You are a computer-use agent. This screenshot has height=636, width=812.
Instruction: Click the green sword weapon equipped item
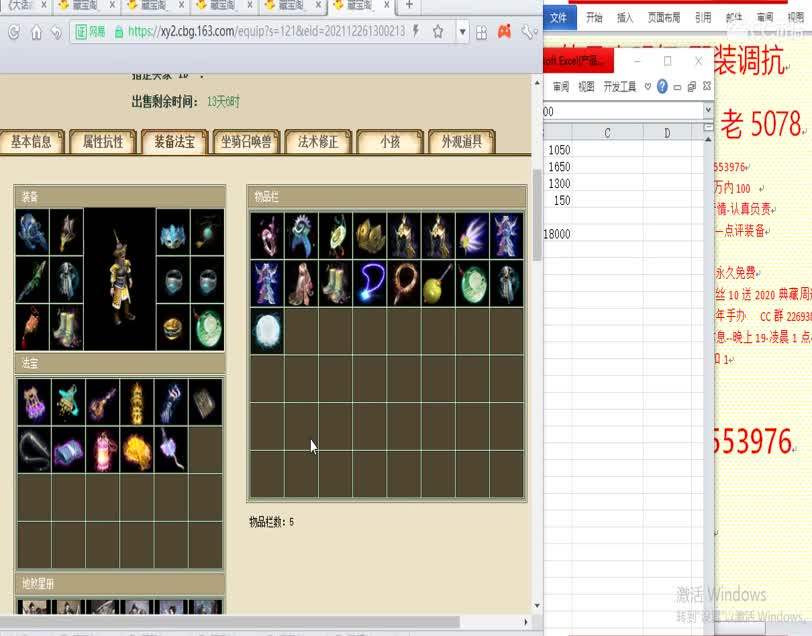[x=32, y=280]
